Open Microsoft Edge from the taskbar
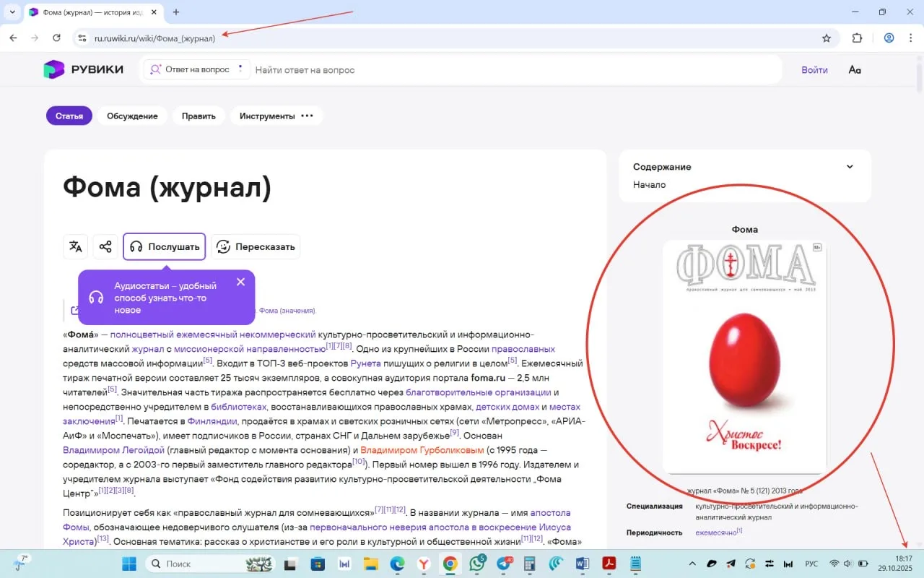 (397, 564)
